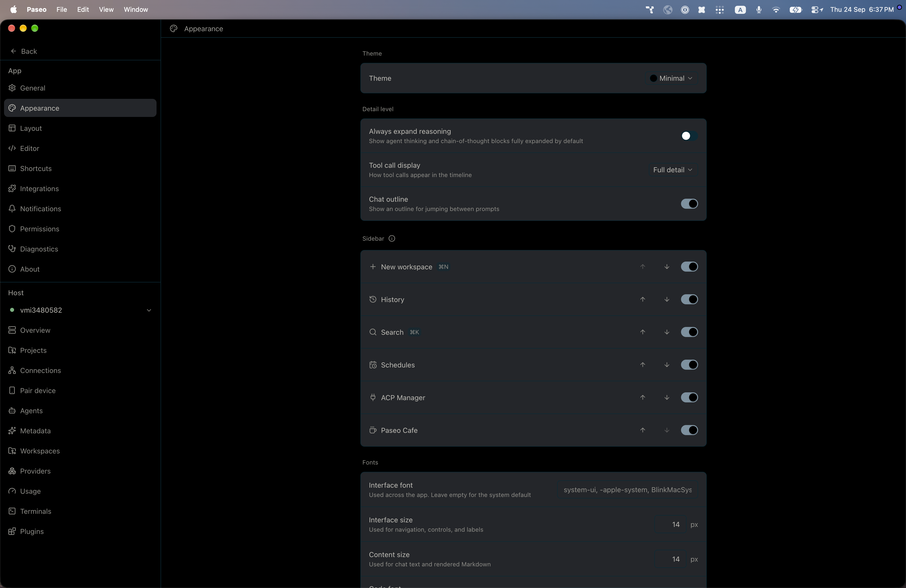Viewport: 906px width, 588px height.
Task: Open Diagnostics settings page
Action: pyautogui.click(x=80, y=249)
